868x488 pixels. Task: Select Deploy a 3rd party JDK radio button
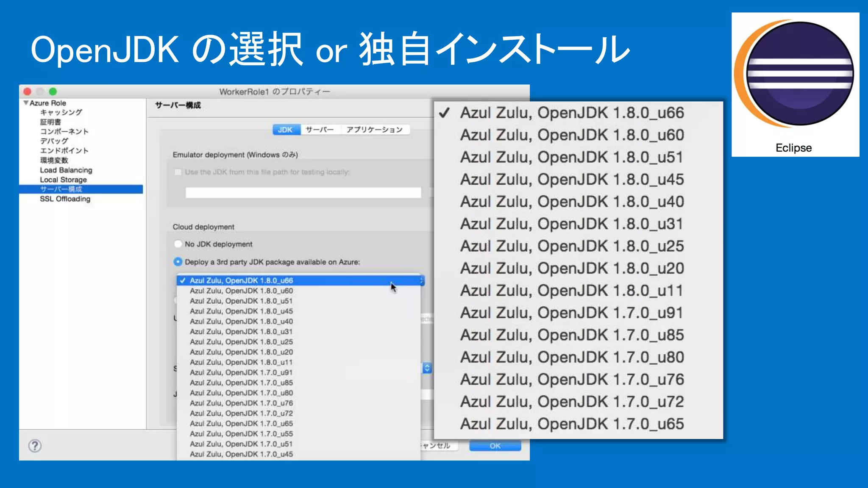[x=178, y=262]
